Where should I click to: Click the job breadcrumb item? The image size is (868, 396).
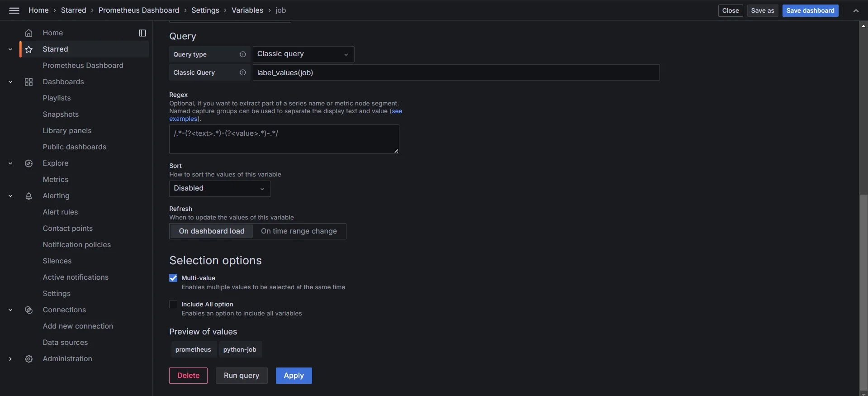click(280, 10)
